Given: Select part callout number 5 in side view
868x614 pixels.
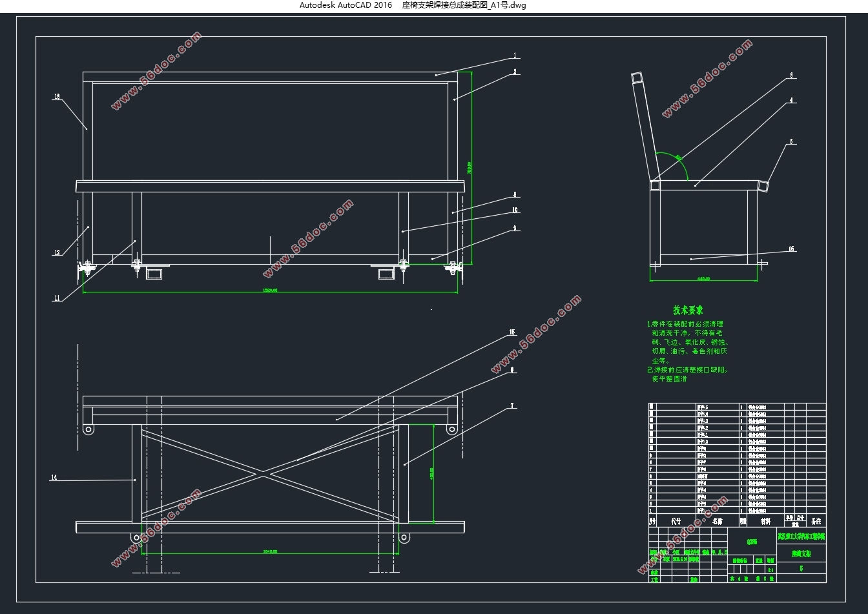Looking at the screenshot, I should (792, 142).
